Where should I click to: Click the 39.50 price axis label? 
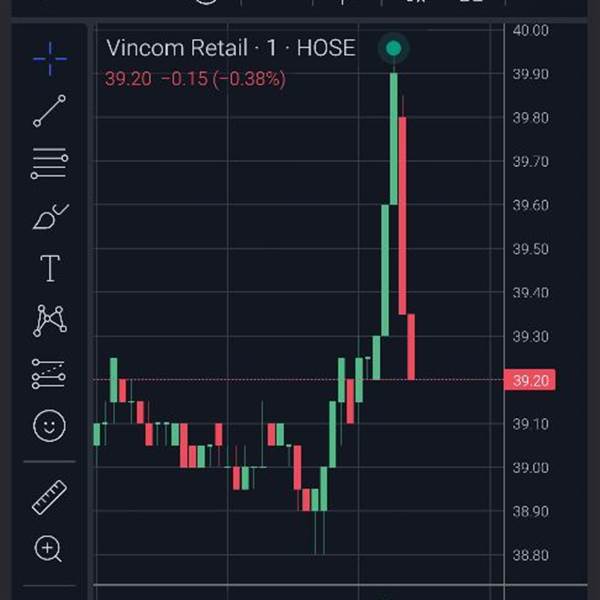[x=530, y=249]
